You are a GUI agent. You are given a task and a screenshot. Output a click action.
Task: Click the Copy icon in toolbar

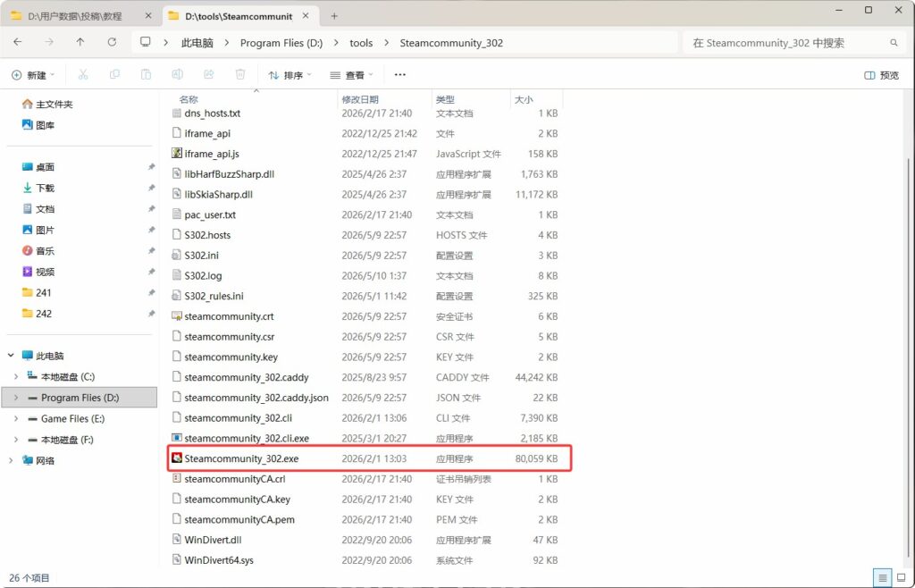114,75
